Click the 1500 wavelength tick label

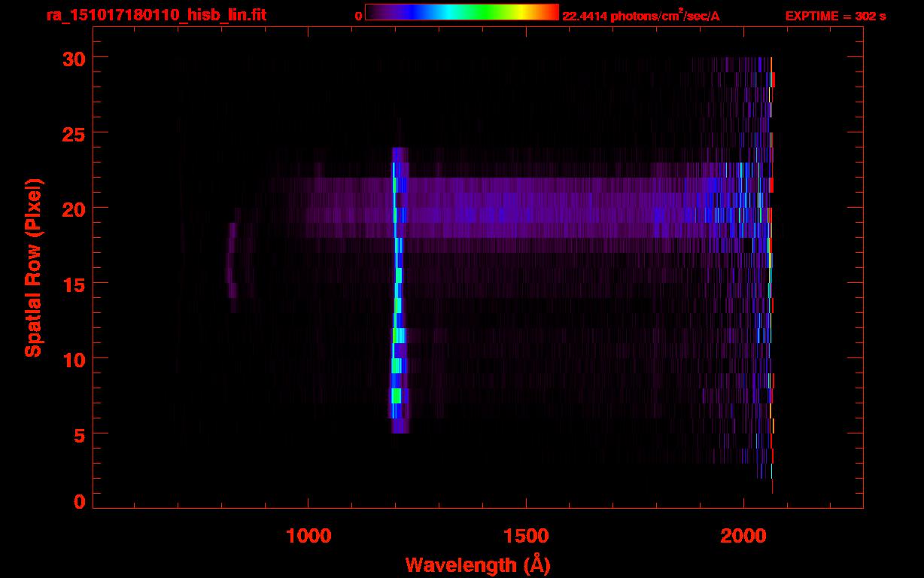click(x=526, y=535)
